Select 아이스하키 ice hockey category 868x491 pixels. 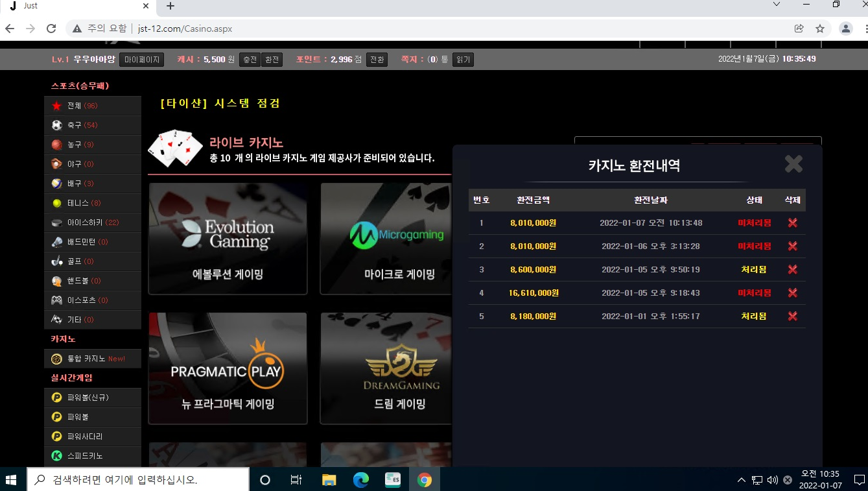point(93,222)
